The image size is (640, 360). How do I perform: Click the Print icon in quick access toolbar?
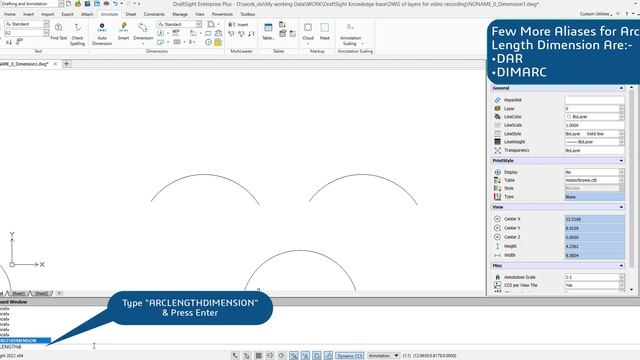[106, 4]
